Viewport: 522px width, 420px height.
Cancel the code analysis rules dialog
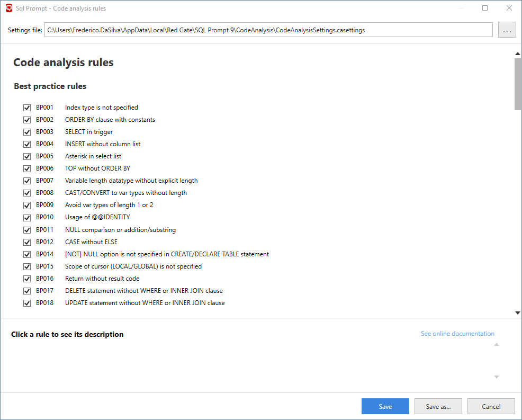pyautogui.click(x=491, y=406)
